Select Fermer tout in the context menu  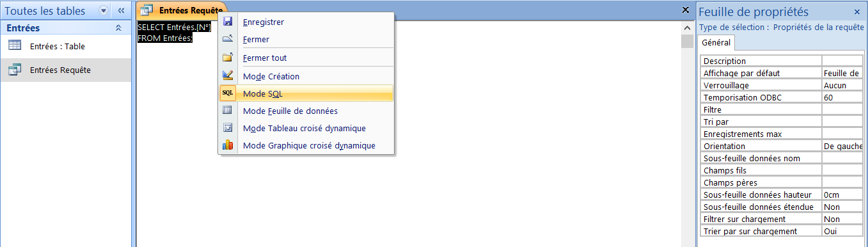(x=306, y=58)
